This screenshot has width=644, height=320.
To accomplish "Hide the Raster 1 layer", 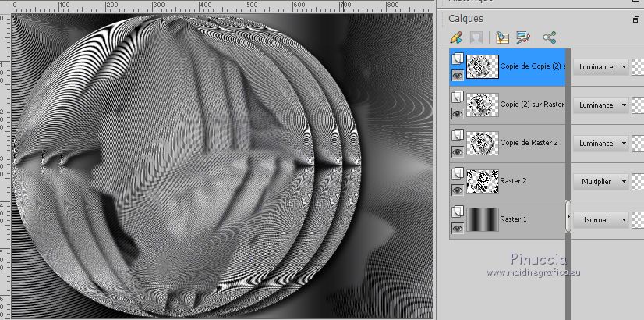I will point(458,228).
